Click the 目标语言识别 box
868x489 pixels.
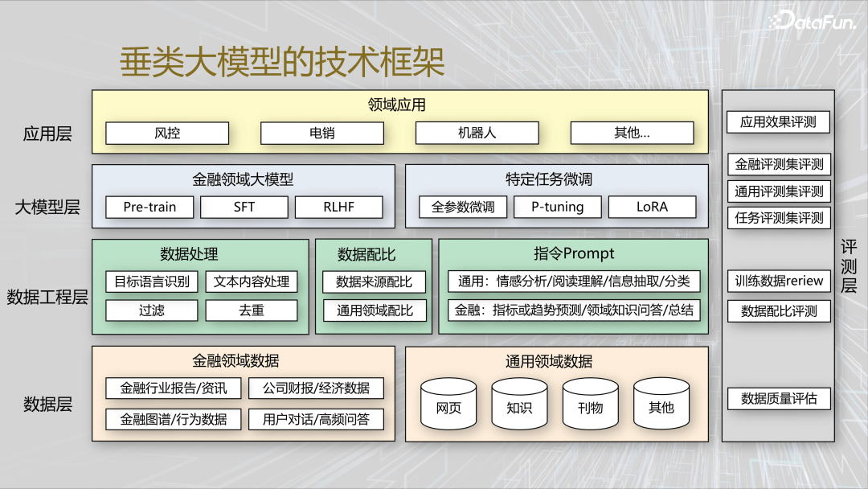pyautogui.click(x=152, y=281)
